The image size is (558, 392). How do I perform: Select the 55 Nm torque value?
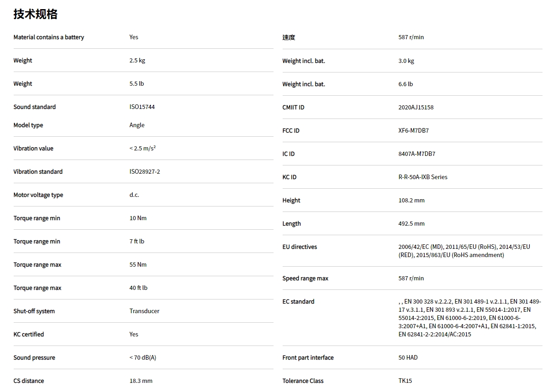[138, 265]
